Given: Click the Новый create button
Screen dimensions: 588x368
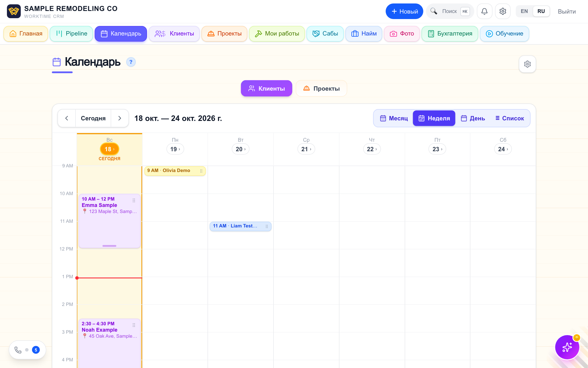Looking at the screenshot, I should pos(404,11).
